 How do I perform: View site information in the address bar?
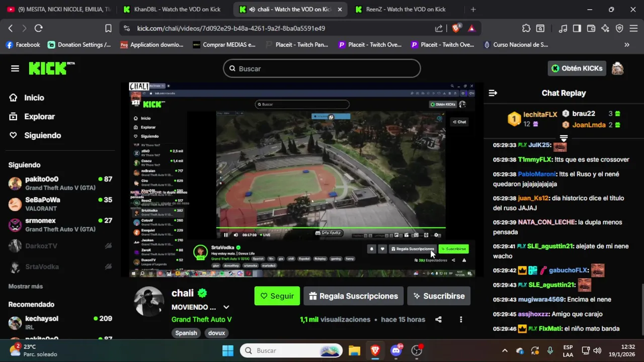click(126, 29)
